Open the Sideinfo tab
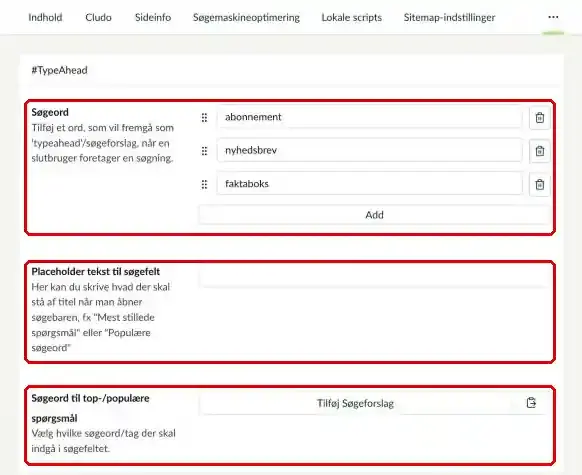The image size is (582, 475). (x=153, y=17)
